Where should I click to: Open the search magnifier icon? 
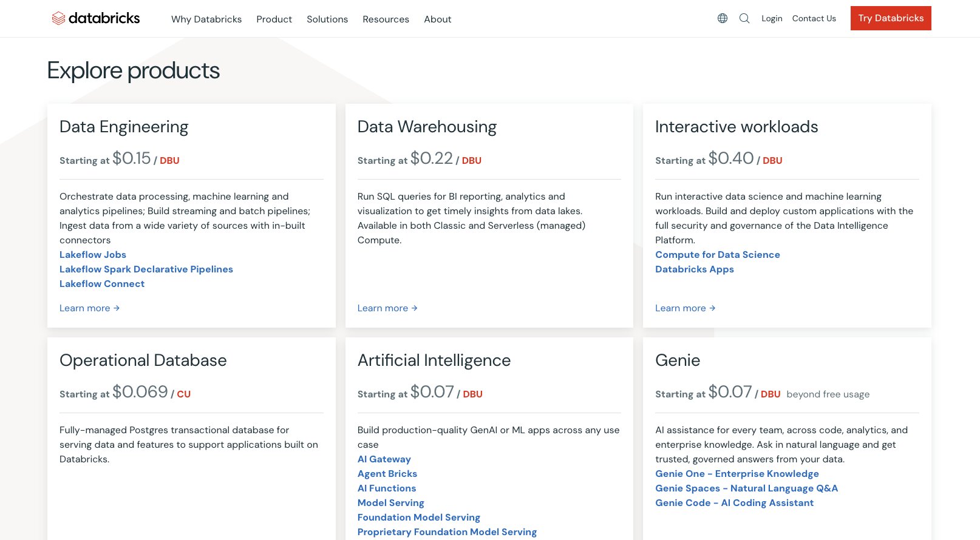pyautogui.click(x=744, y=18)
